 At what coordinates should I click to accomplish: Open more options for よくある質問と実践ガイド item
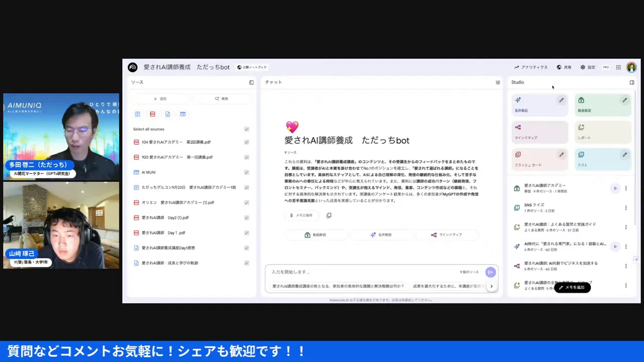click(x=626, y=227)
